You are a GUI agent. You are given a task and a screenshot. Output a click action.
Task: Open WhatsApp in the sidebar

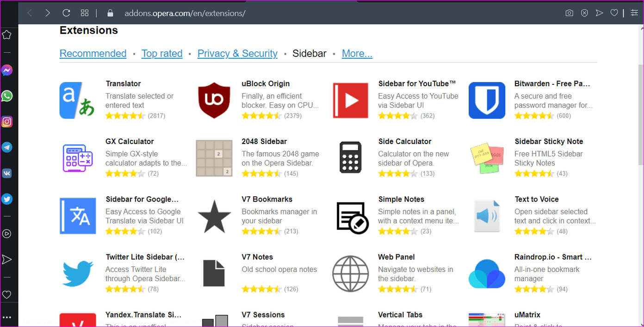tap(6, 96)
